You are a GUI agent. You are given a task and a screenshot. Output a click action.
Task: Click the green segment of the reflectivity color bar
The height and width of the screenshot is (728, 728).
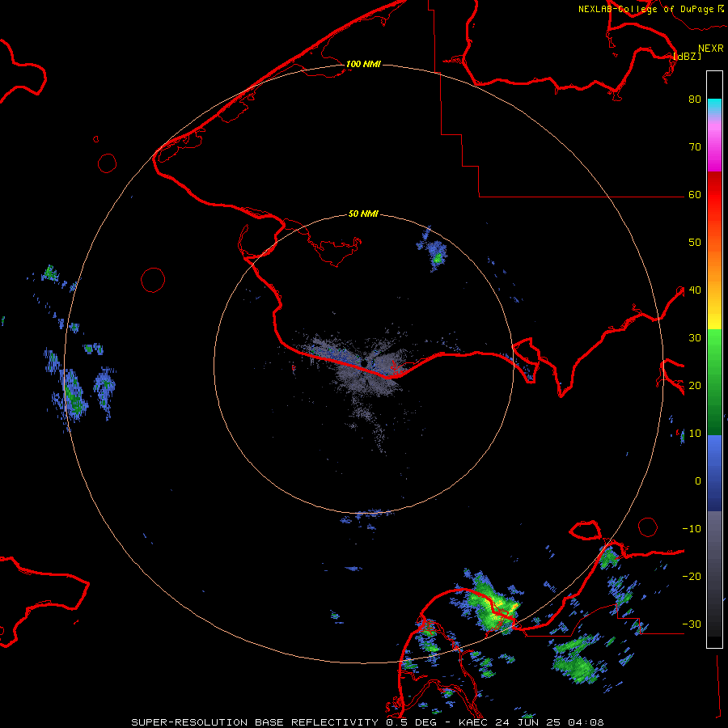(x=714, y=382)
